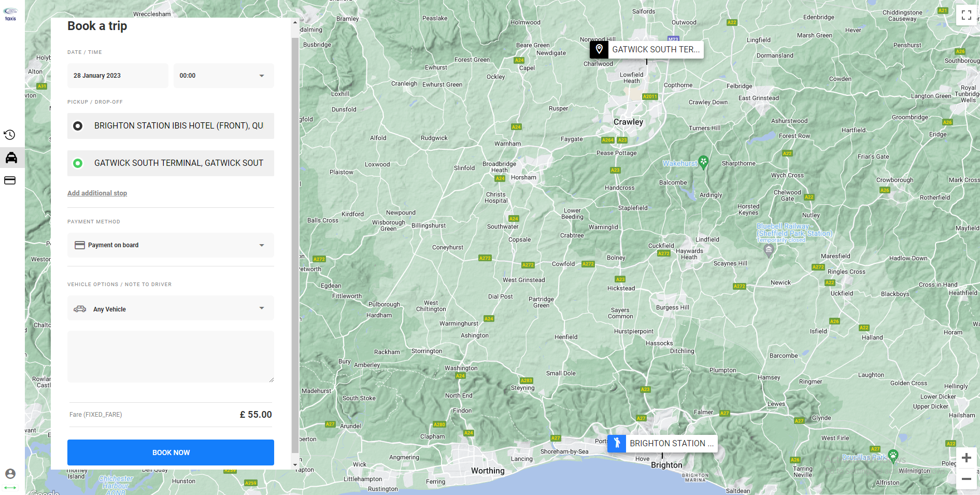This screenshot has height=495, width=980.
Task: Click the Add additional stop link
Action: coord(97,193)
